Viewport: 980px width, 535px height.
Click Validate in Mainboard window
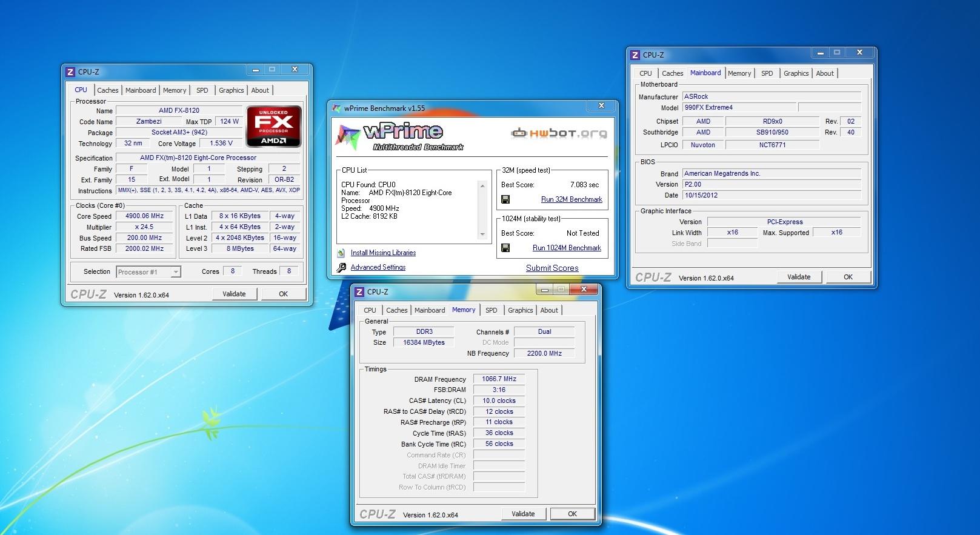tap(799, 277)
